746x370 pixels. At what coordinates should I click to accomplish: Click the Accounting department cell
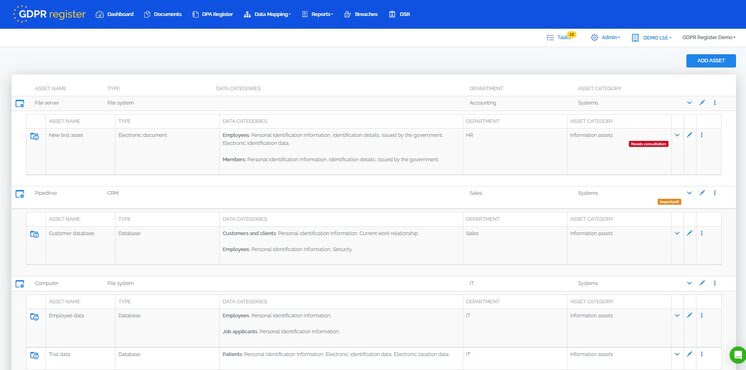pyautogui.click(x=482, y=103)
